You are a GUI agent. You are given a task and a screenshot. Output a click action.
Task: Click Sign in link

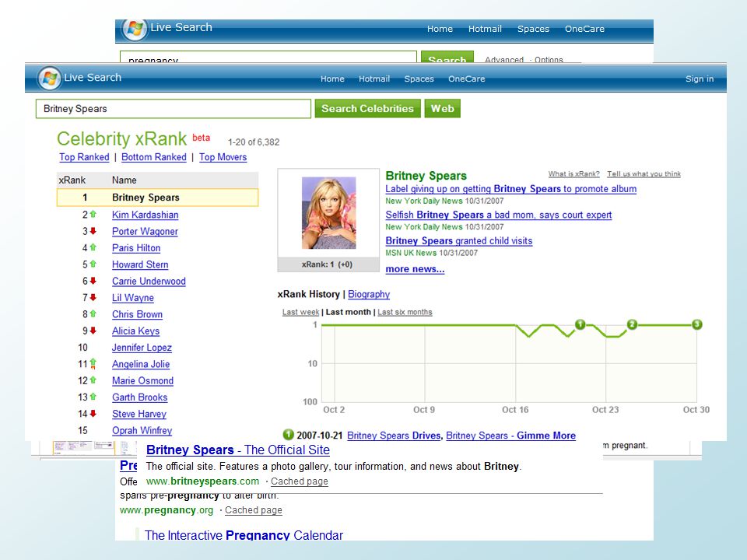click(700, 79)
